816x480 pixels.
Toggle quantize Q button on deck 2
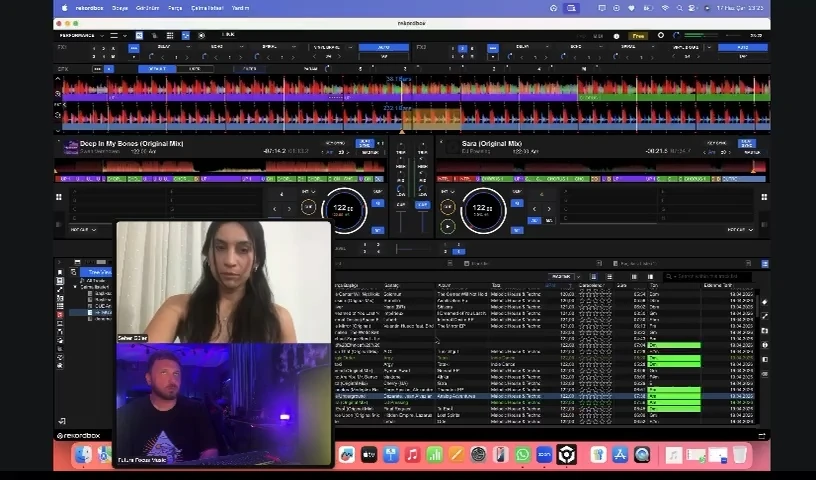tap(517, 203)
